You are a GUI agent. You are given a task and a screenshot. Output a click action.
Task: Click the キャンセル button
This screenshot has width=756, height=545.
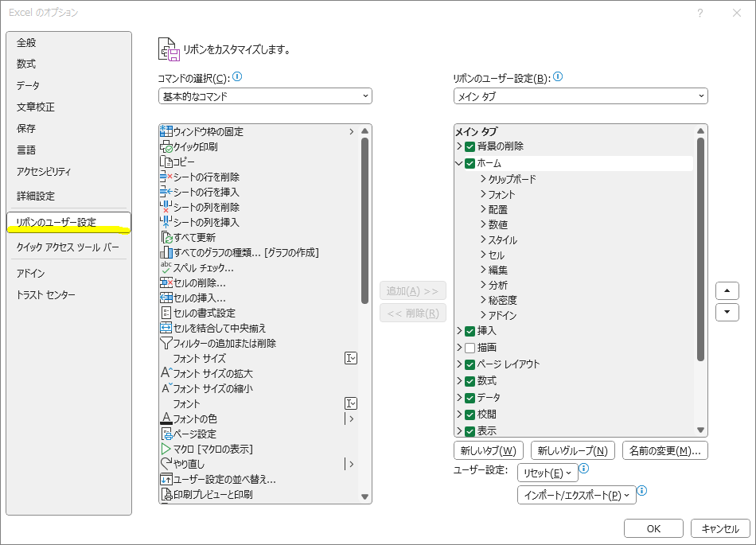pos(720,528)
